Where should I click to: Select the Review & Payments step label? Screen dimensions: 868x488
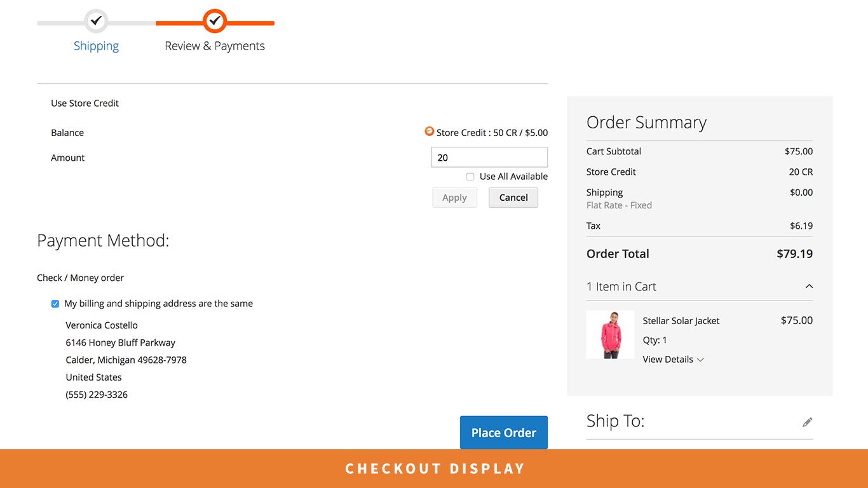[215, 46]
